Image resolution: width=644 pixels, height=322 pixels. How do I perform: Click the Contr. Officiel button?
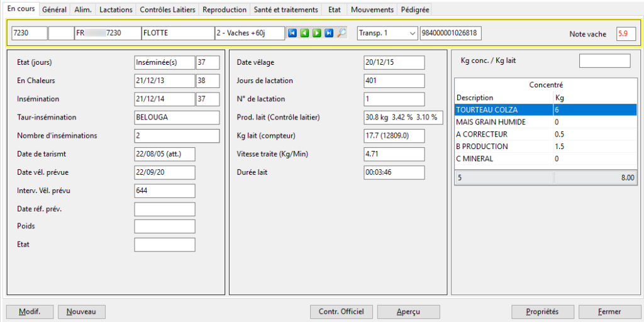(341, 311)
